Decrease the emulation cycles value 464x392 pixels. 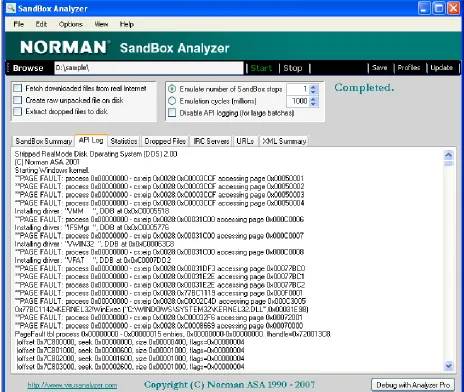[314, 104]
